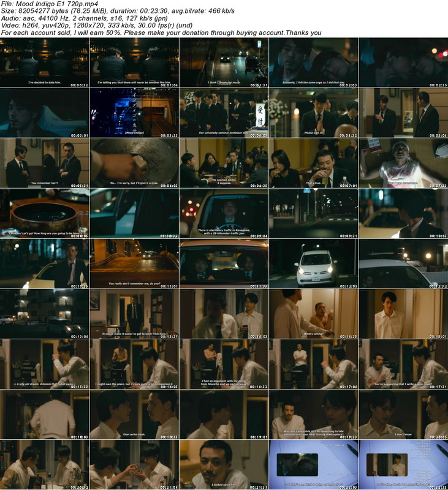
Task: Select the final thumbnail at 00:22:35
Action: (x=403, y=464)
